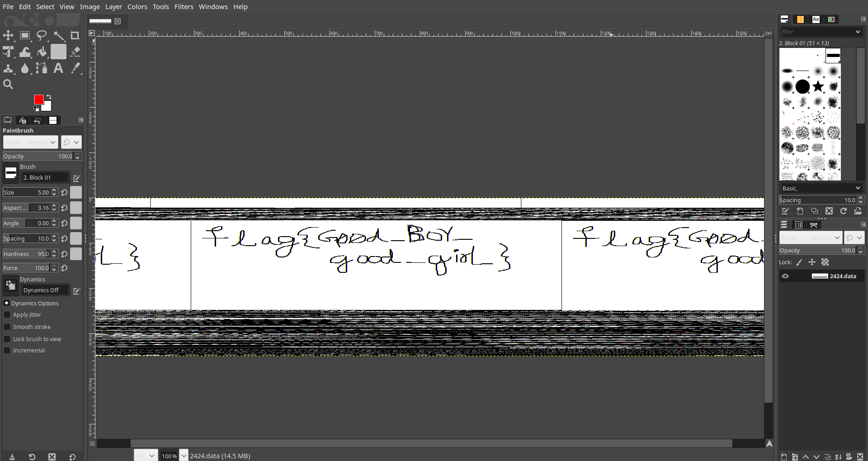Click the red foreground color swatch
Screen dimensions: 868x461
tap(39, 100)
